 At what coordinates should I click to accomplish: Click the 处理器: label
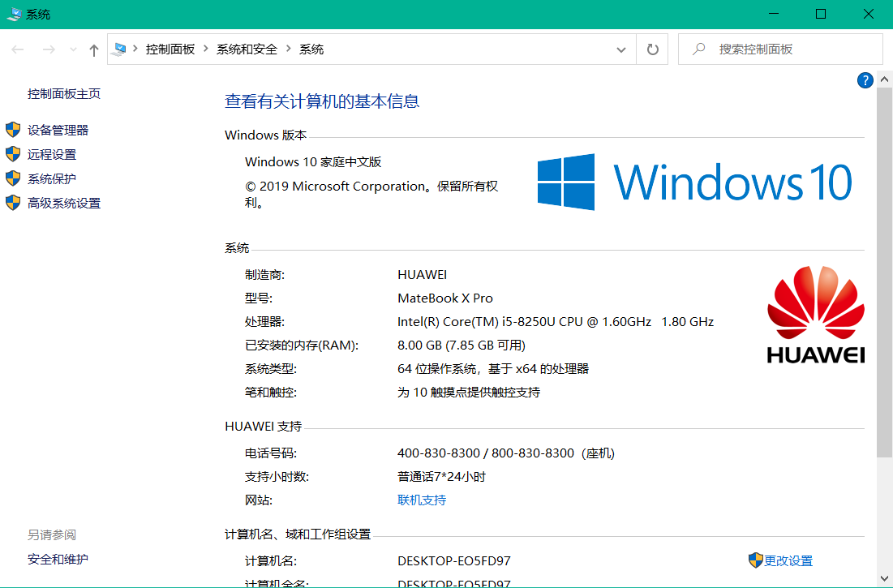tap(265, 322)
